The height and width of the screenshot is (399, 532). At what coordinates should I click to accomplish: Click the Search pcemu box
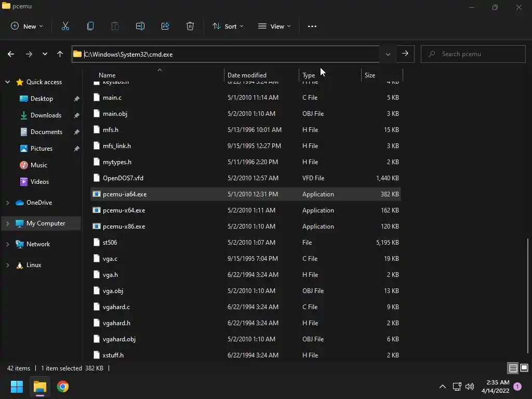click(x=473, y=54)
